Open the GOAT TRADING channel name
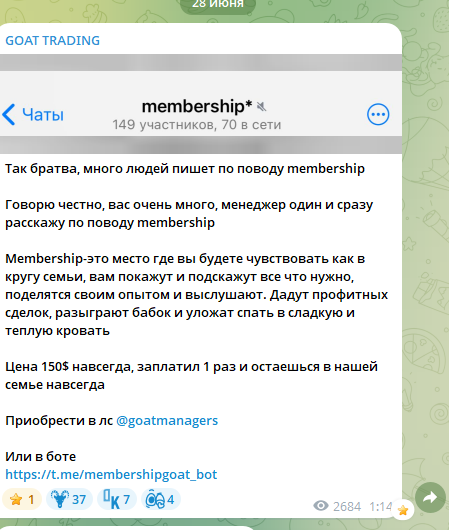Viewport: 449px width, 530px height. point(52,41)
